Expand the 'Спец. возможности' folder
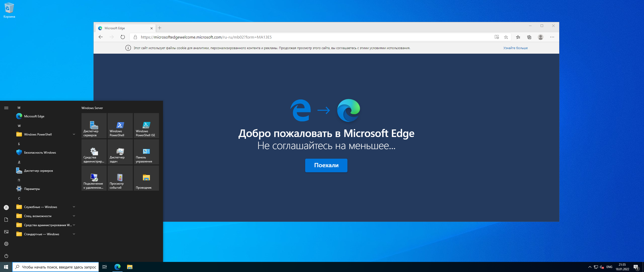 click(46, 216)
